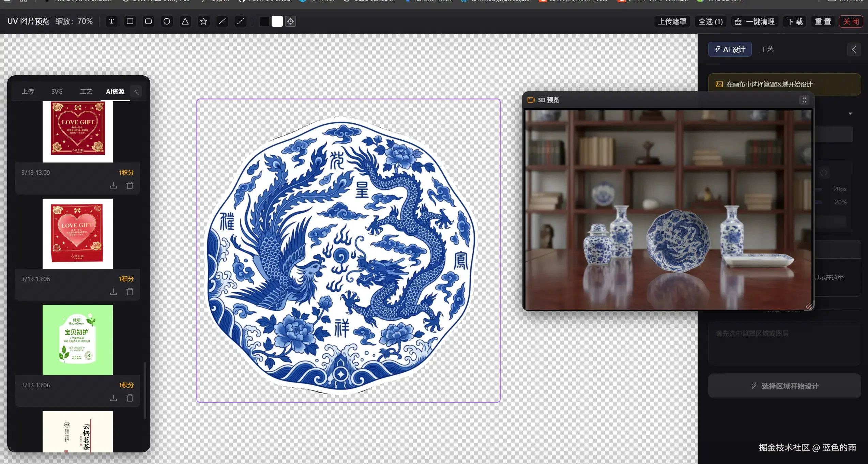Pick the white color swatch
Image resolution: width=868 pixels, height=464 pixels.
(x=277, y=21)
